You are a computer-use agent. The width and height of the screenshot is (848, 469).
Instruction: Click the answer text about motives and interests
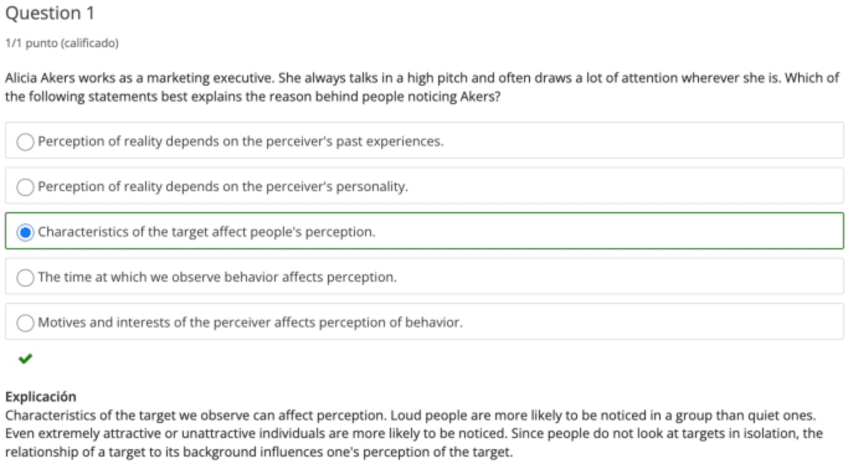coord(250,323)
